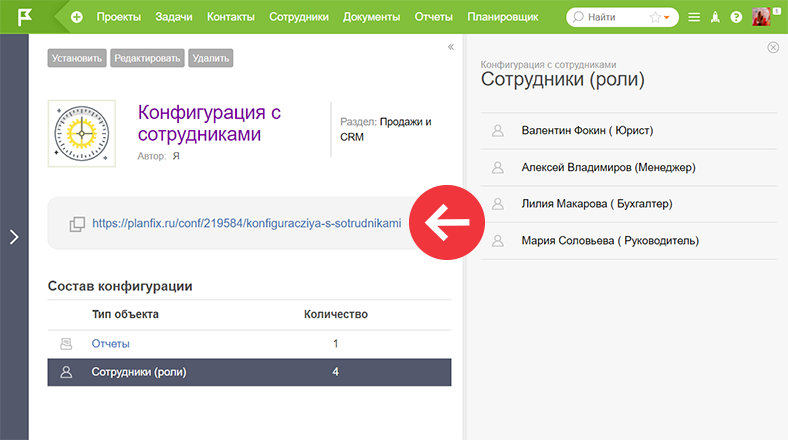Click the green plus create icon
788x440 pixels.
(77, 17)
